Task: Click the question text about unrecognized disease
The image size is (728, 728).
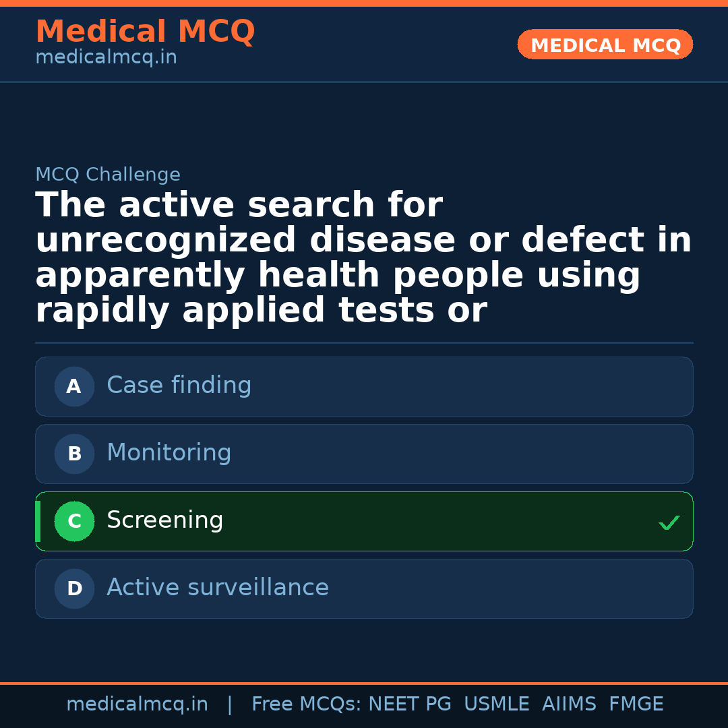Action: tap(363, 257)
